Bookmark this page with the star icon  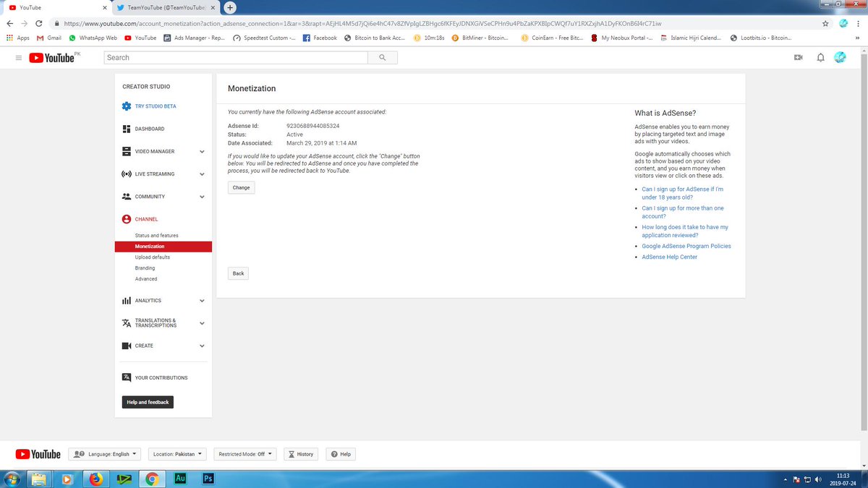coord(825,23)
